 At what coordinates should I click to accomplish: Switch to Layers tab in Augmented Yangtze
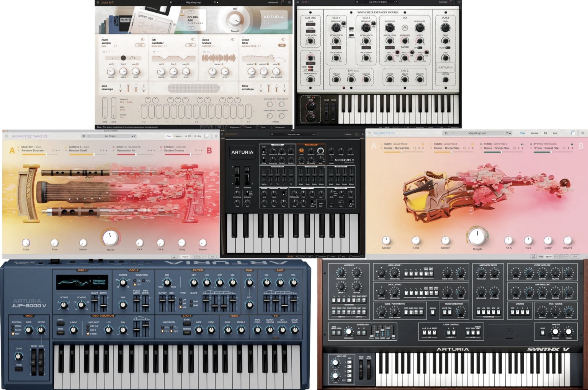pos(178,136)
